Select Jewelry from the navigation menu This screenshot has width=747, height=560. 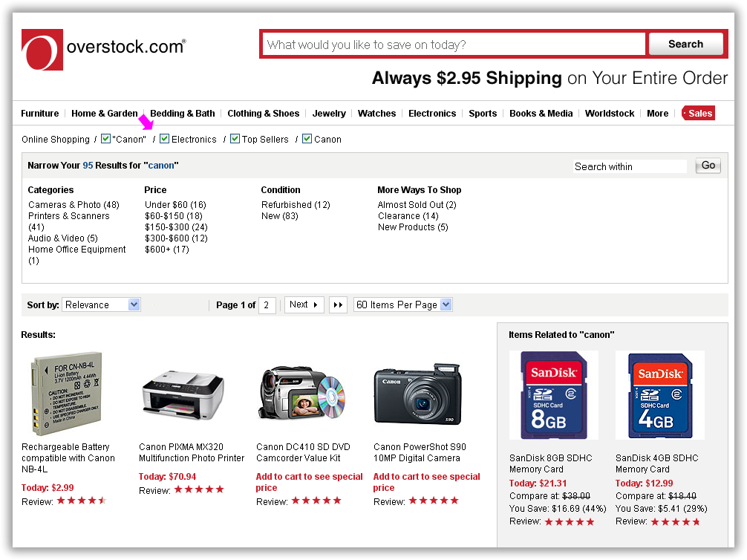point(329,114)
